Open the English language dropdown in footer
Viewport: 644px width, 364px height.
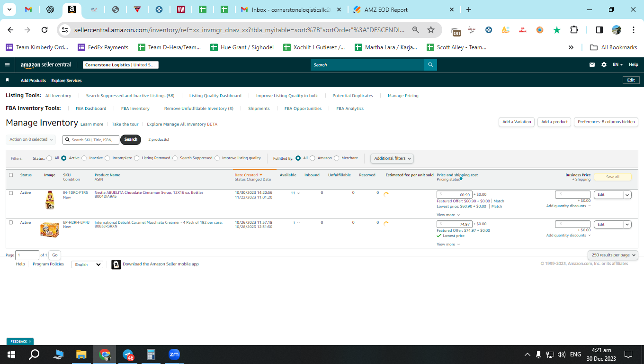(x=87, y=264)
